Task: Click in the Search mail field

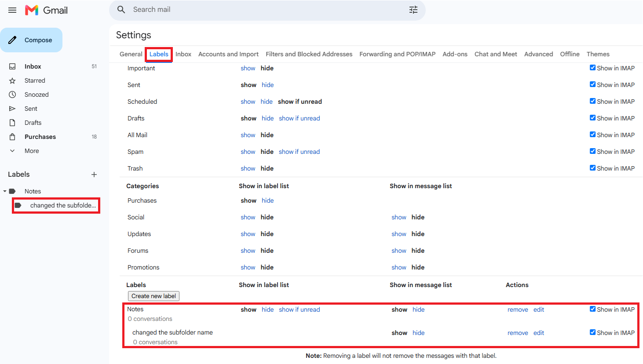Action: [x=268, y=10]
